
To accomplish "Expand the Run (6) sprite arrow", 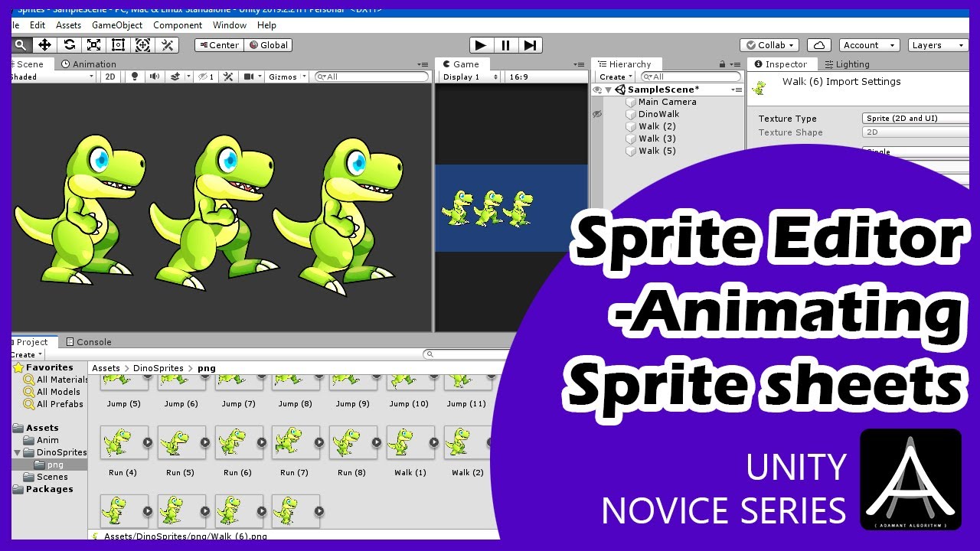I will (262, 442).
